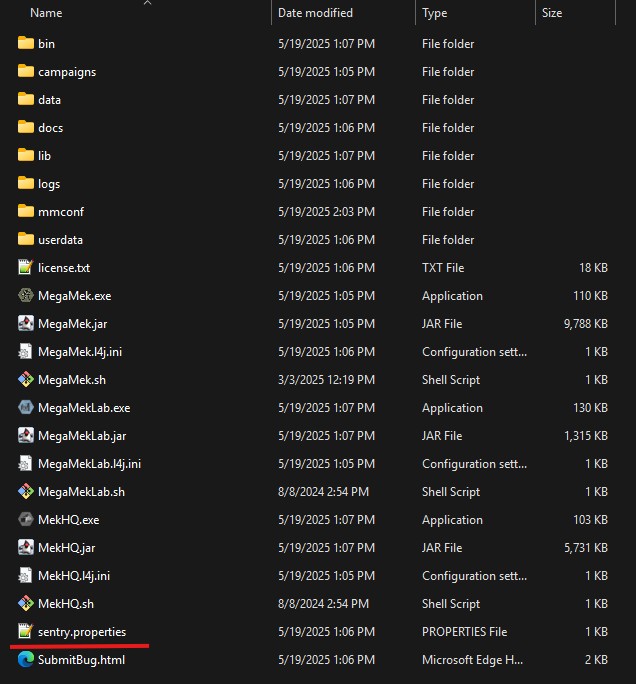Viewport: 636px width, 684px height.
Task: Select the MegaMek.l4j.ini configuration file icon
Action: click(x=26, y=352)
